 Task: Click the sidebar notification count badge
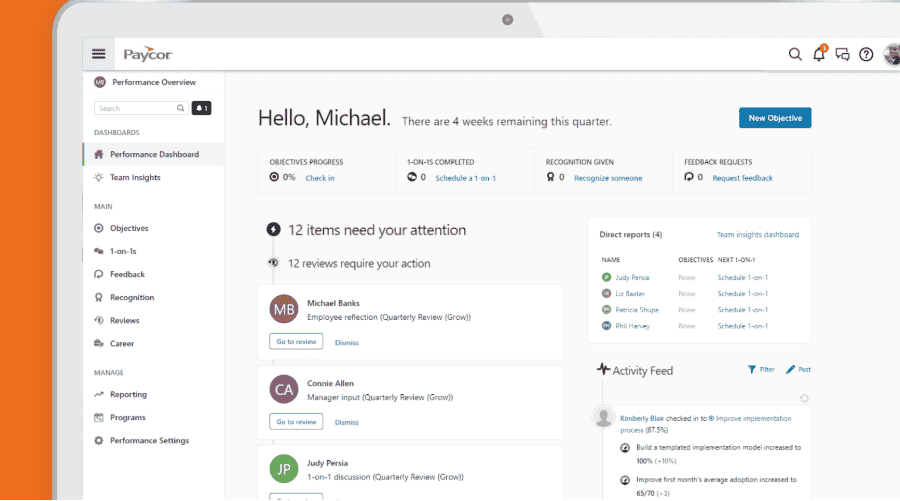pyautogui.click(x=201, y=108)
